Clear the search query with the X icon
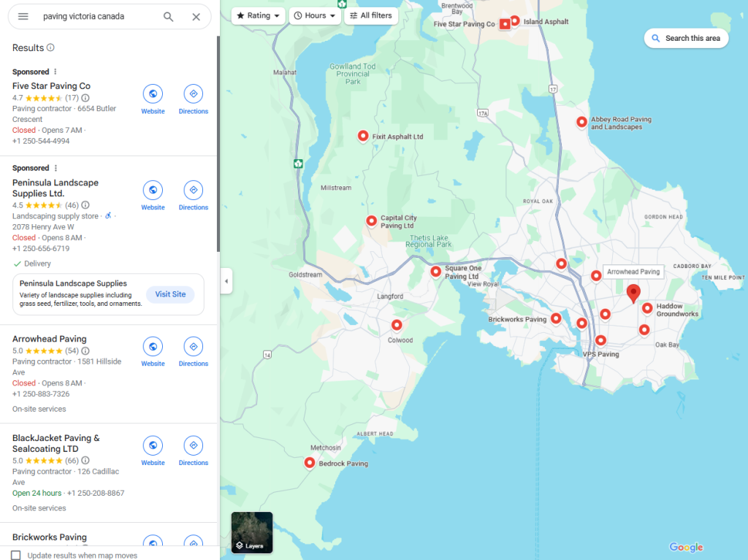This screenshot has height=560, width=748. point(196,16)
